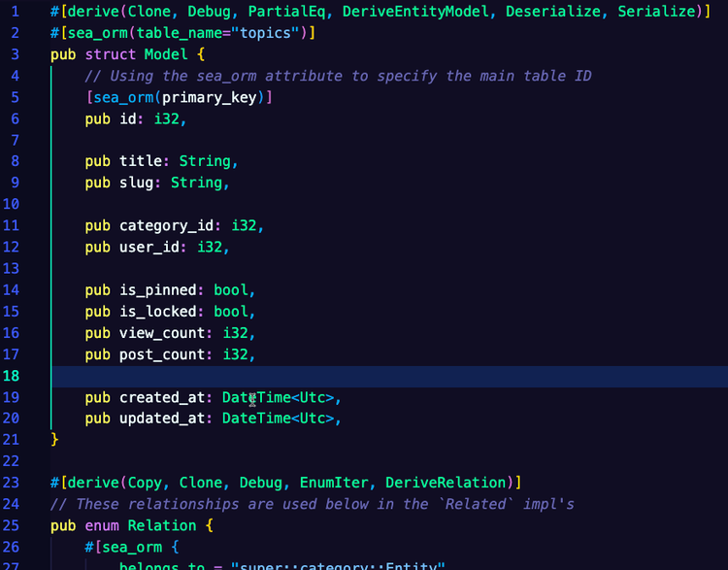Place cursor on highlighted empty line 18

pyautogui.click(x=389, y=377)
